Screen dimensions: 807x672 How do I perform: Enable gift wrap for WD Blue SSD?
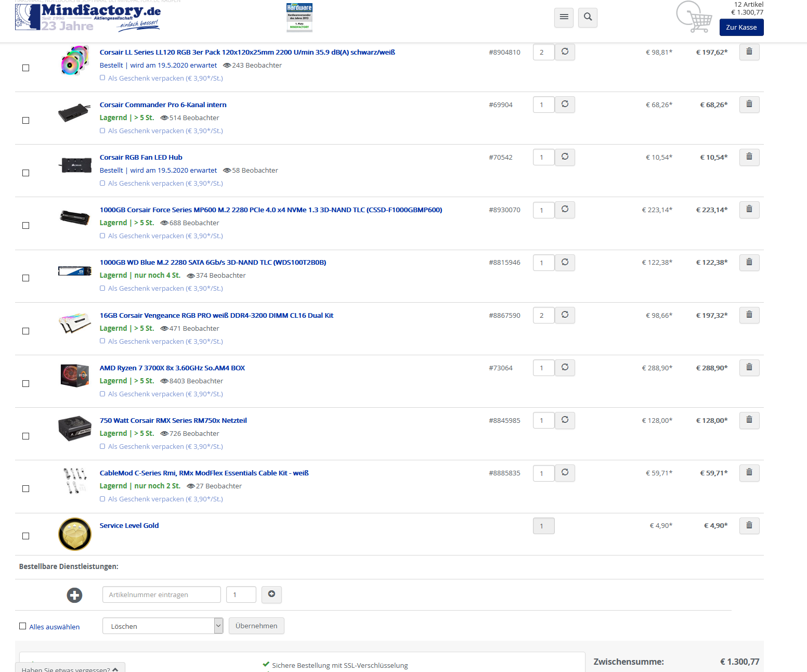tap(102, 288)
